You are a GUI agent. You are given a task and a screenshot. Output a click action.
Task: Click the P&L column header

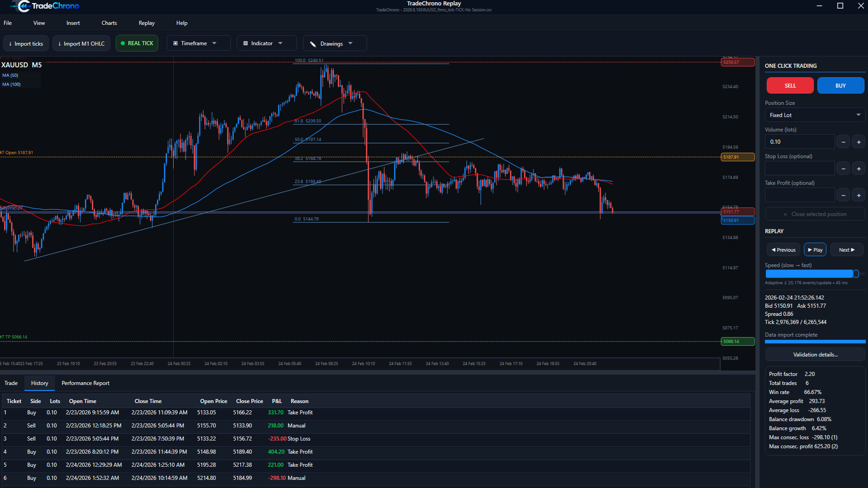[x=277, y=401]
